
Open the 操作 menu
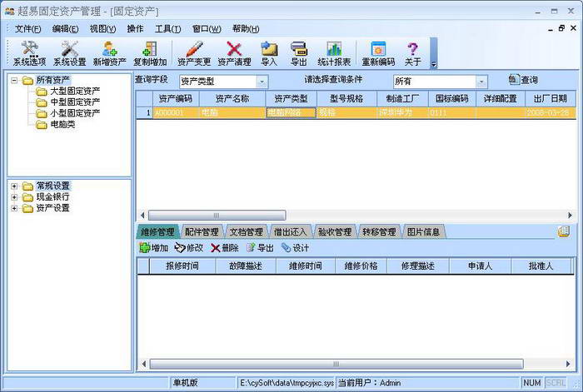(135, 29)
